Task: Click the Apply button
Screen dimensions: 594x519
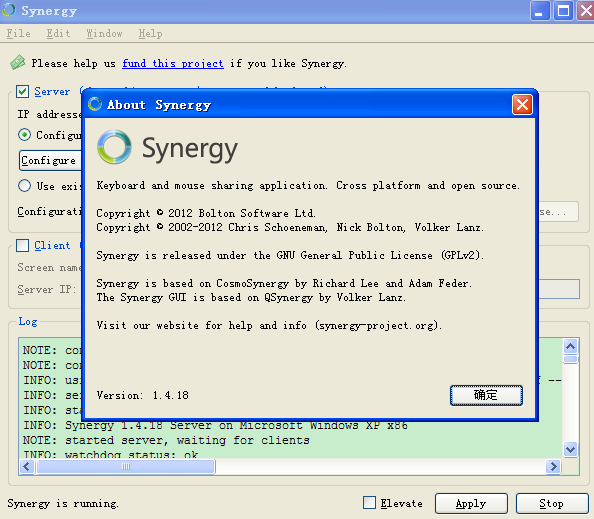Action: pyautogui.click(x=471, y=503)
